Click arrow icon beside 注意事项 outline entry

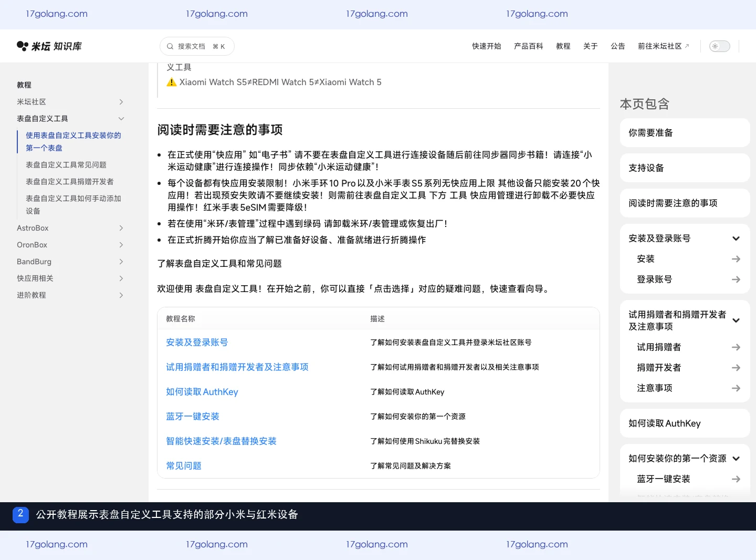pyautogui.click(x=736, y=388)
